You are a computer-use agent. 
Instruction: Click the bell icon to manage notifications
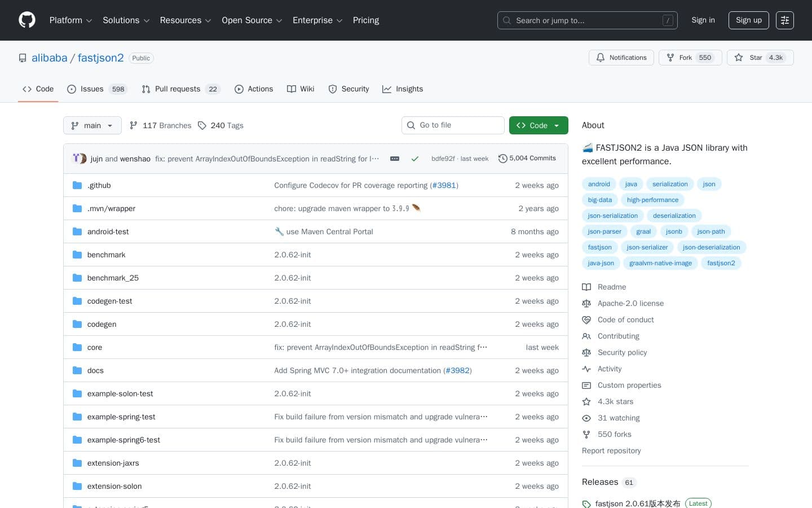pos(601,57)
